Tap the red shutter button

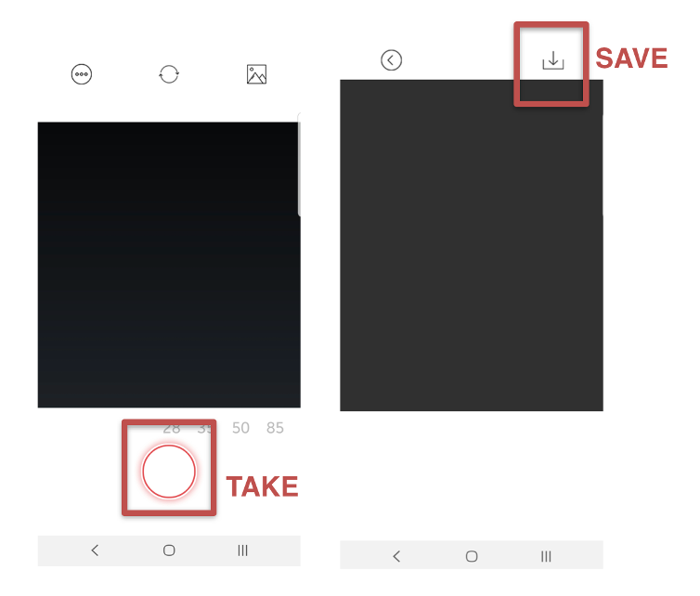[x=169, y=472]
